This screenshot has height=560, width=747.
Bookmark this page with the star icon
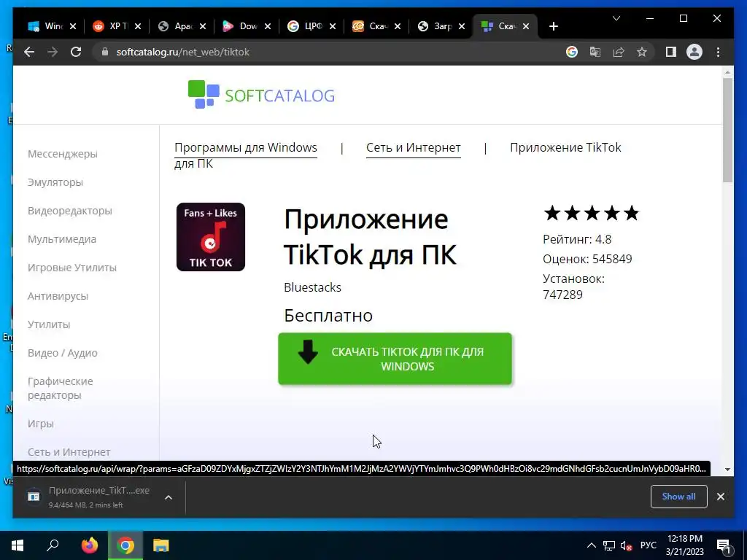642,52
